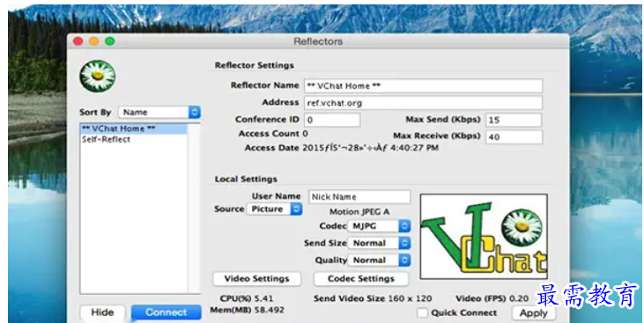This screenshot has height=323, width=644.
Task: Open the Codec MJPG dropdown
Action: pos(379,226)
